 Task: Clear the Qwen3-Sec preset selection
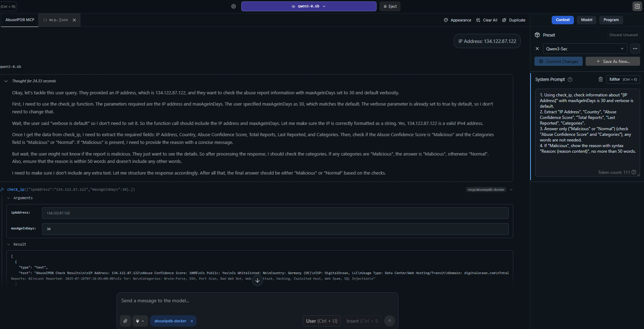point(537,49)
